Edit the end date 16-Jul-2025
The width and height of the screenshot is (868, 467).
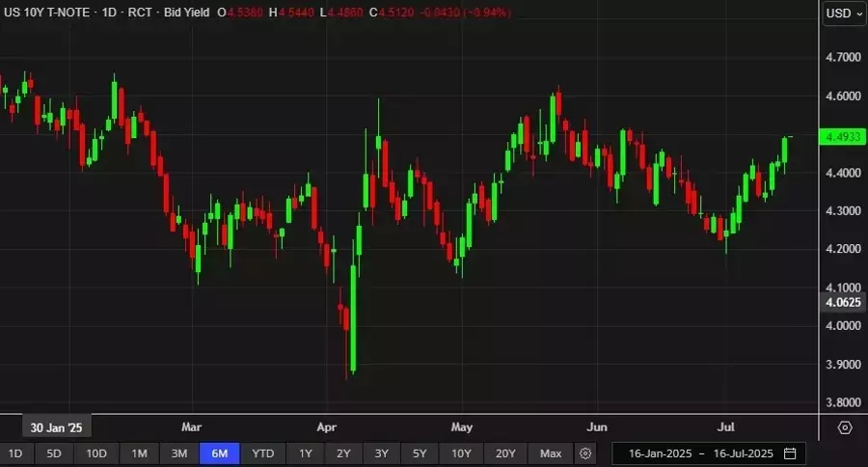pyautogui.click(x=743, y=453)
